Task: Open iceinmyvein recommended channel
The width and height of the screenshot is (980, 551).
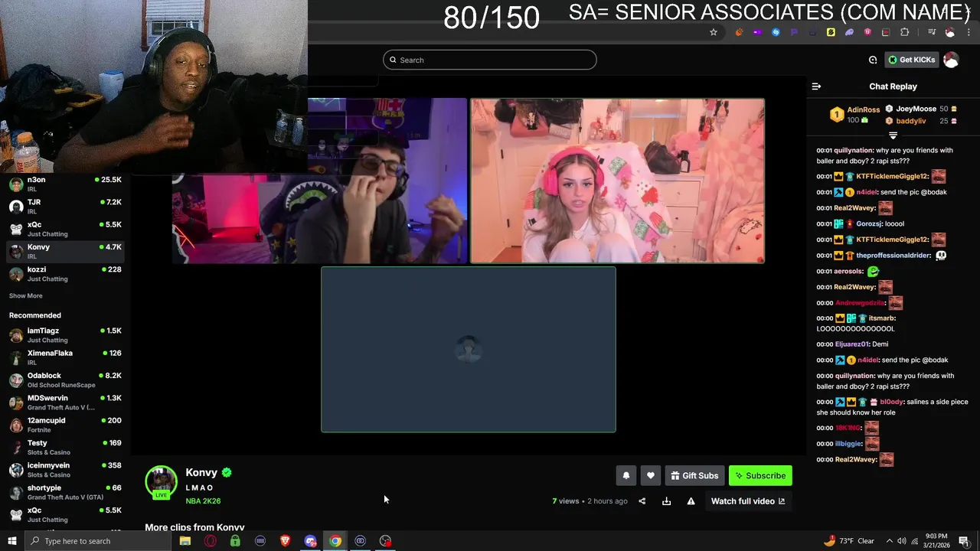Action: [x=65, y=470]
